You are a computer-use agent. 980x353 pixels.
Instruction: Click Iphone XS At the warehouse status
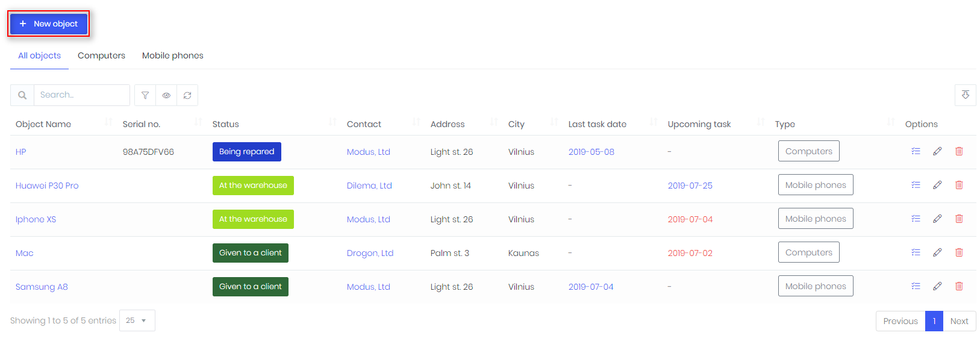(x=253, y=219)
